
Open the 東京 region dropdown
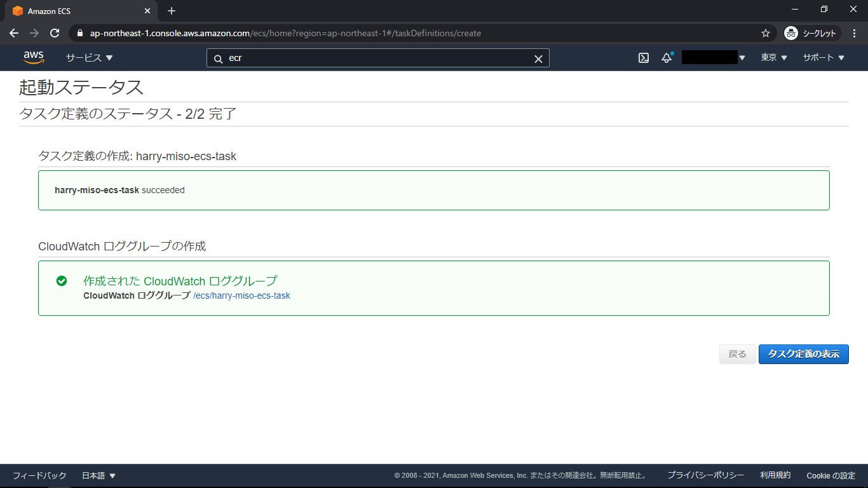[x=774, y=58]
